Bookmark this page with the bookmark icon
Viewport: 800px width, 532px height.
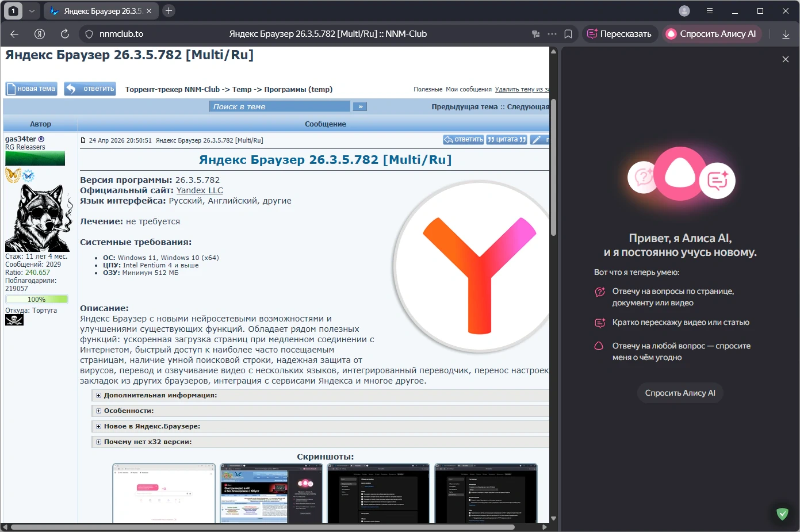tap(568, 34)
